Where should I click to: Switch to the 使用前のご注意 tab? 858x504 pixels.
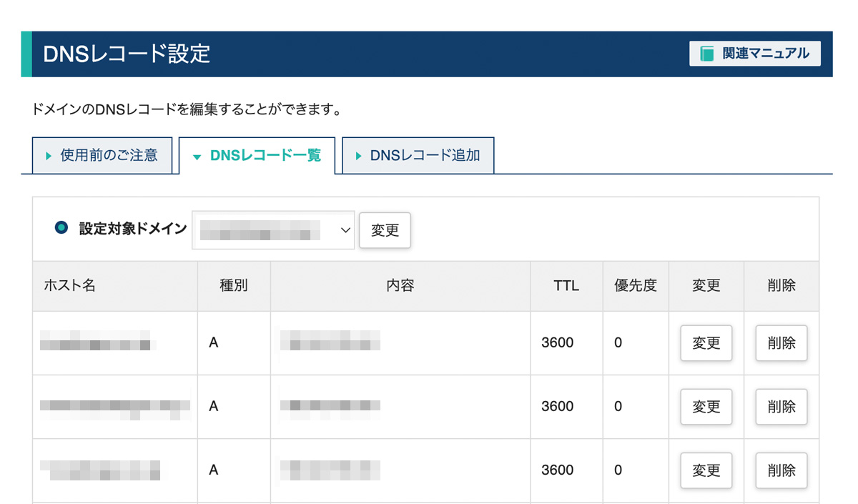[102, 155]
